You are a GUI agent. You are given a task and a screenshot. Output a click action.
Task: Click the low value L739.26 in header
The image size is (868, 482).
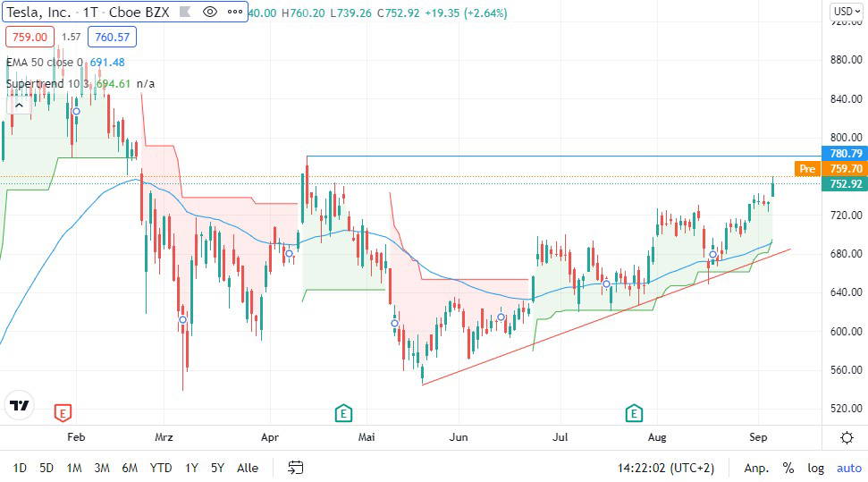pyautogui.click(x=351, y=13)
